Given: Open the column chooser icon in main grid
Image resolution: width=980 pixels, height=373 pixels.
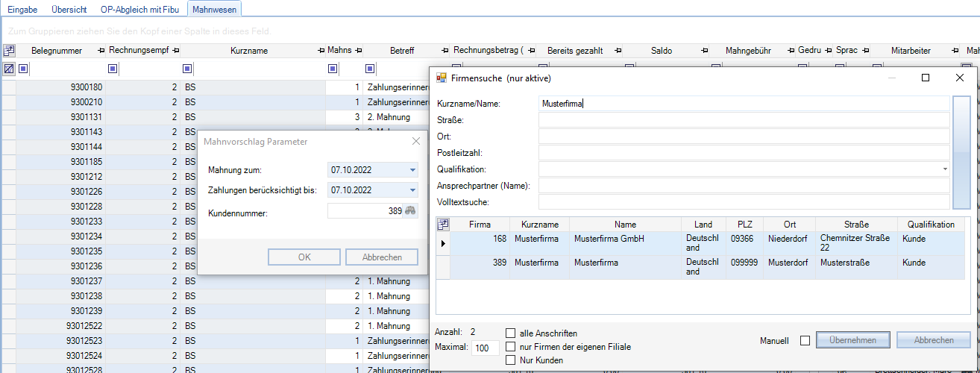Looking at the screenshot, I should click(9, 51).
